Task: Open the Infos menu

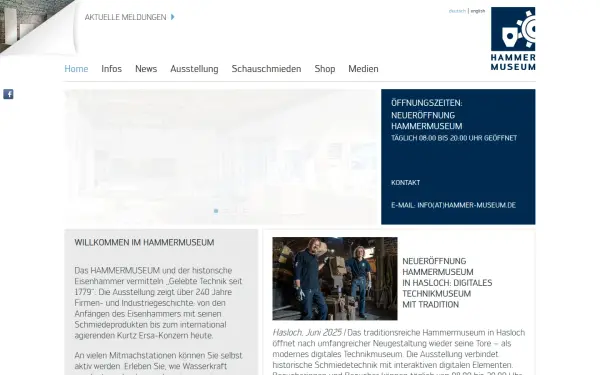Action: click(x=111, y=69)
